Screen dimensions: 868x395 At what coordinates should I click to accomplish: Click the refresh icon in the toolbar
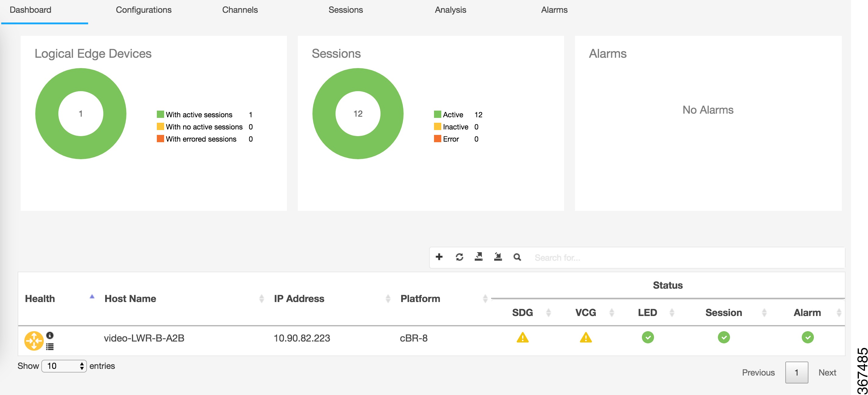pos(459,257)
